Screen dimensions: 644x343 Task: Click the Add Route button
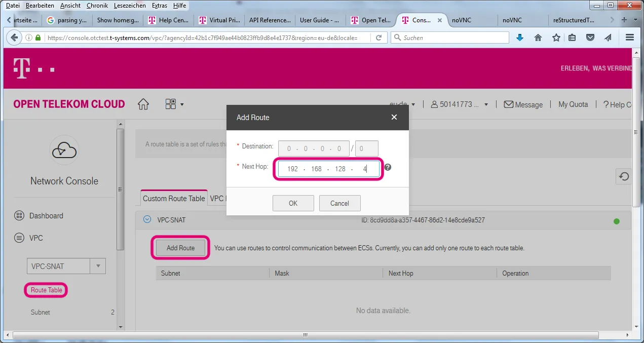(180, 248)
